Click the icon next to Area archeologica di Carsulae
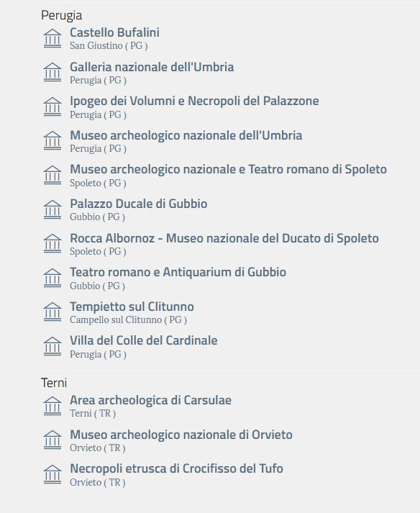Image resolution: width=420 pixels, height=513 pixels. [52, 406]
